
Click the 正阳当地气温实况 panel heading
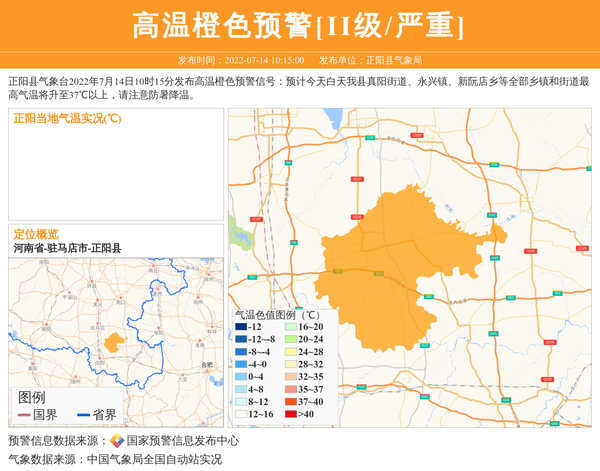tap(67, 119)
